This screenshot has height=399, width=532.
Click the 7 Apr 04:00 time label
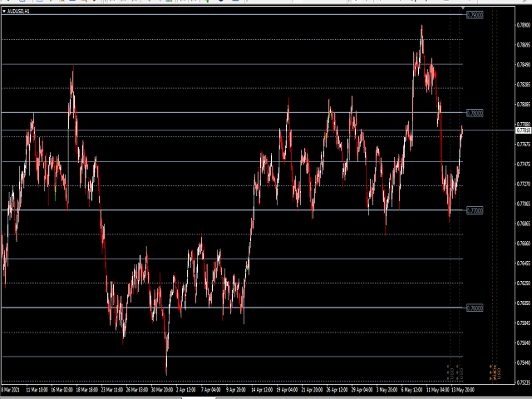(211, 390)
